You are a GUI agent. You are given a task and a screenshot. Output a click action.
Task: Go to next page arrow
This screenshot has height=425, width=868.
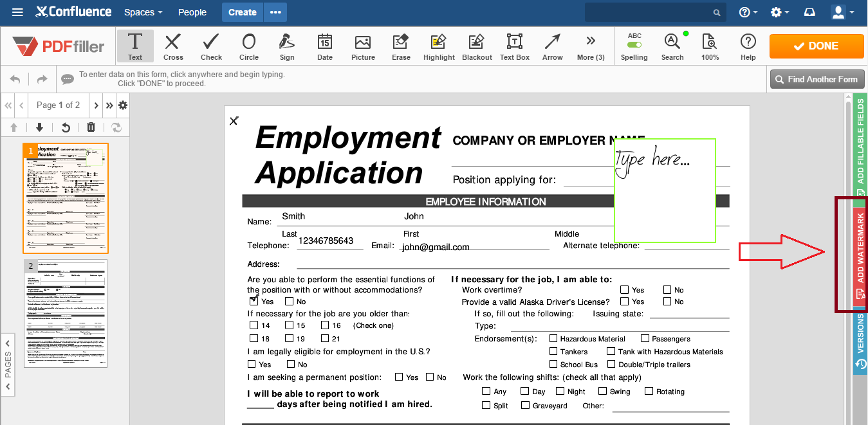[97, 105]
